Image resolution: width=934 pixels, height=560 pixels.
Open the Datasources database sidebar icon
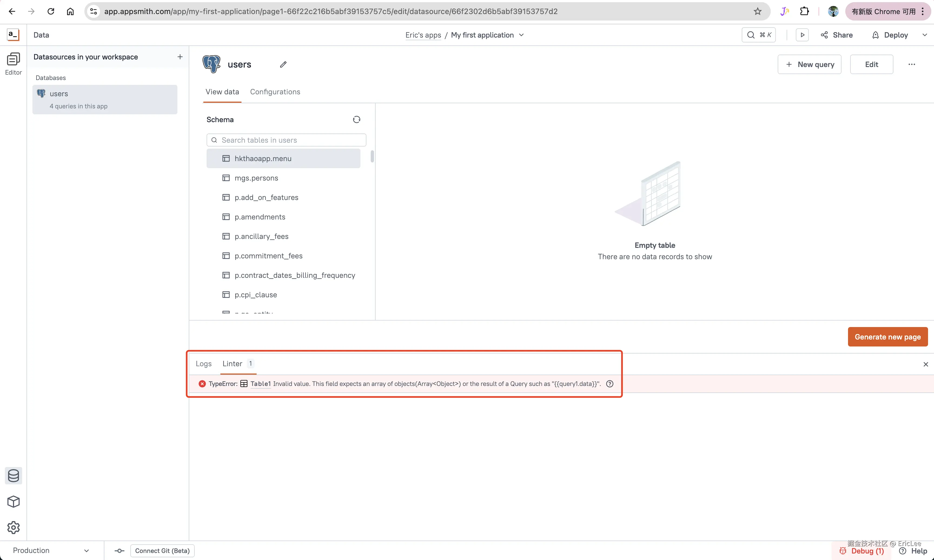pos(13,475)
